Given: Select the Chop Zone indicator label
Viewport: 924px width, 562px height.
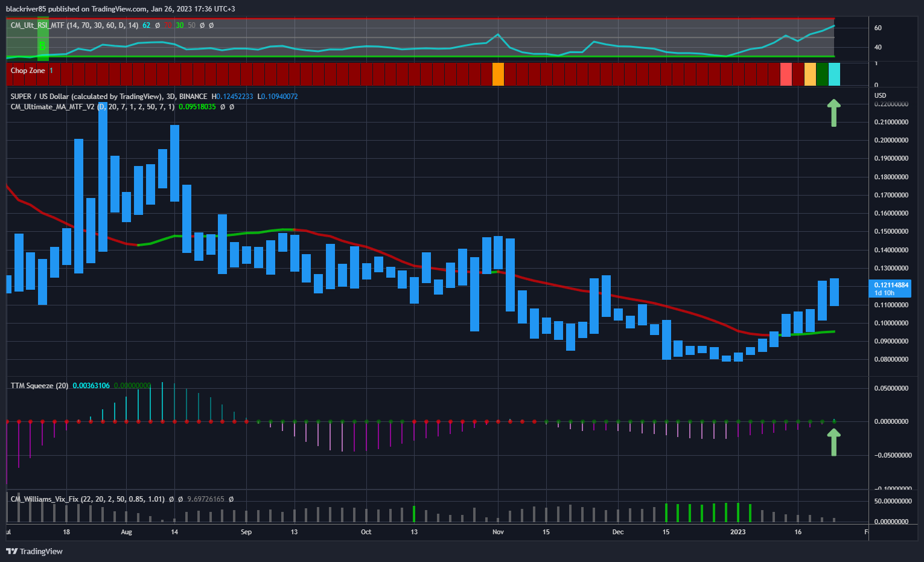Looking at the screenshot, I should (28, 71).
